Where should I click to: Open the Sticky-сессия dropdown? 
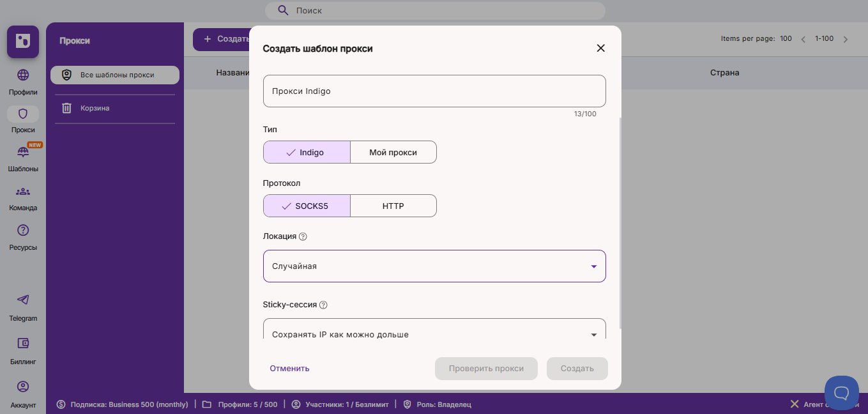click(x=434, y=330)
